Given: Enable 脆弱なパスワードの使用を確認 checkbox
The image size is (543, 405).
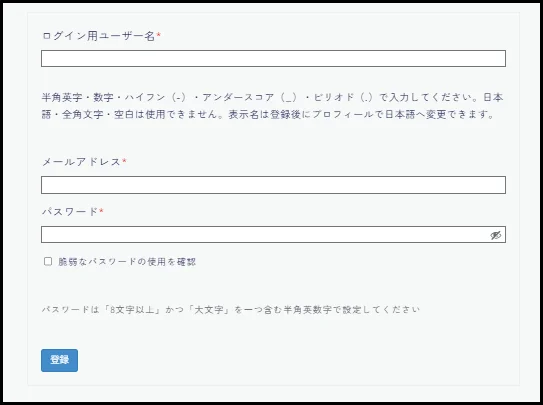Looking at the screenshot, I should pyautogui.click(x=48, y=261).
